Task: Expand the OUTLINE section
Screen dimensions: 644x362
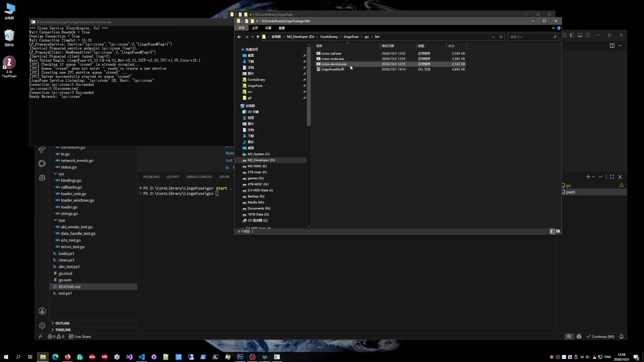Action: [62, 323]
